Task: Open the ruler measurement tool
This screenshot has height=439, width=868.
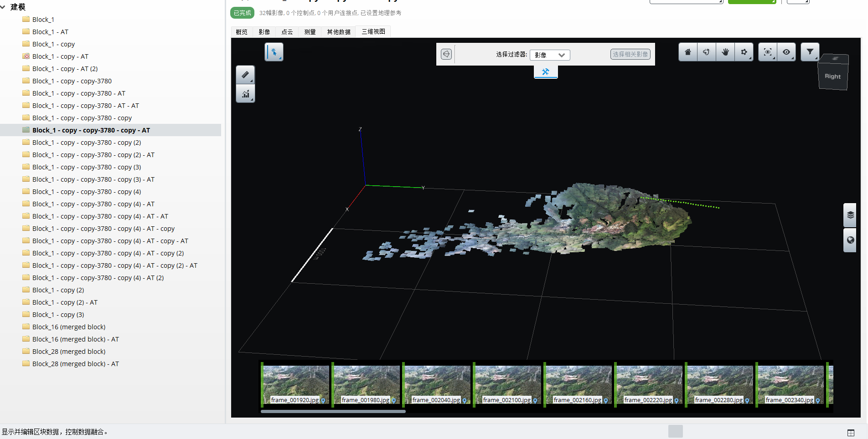Action: click(245, 75)
